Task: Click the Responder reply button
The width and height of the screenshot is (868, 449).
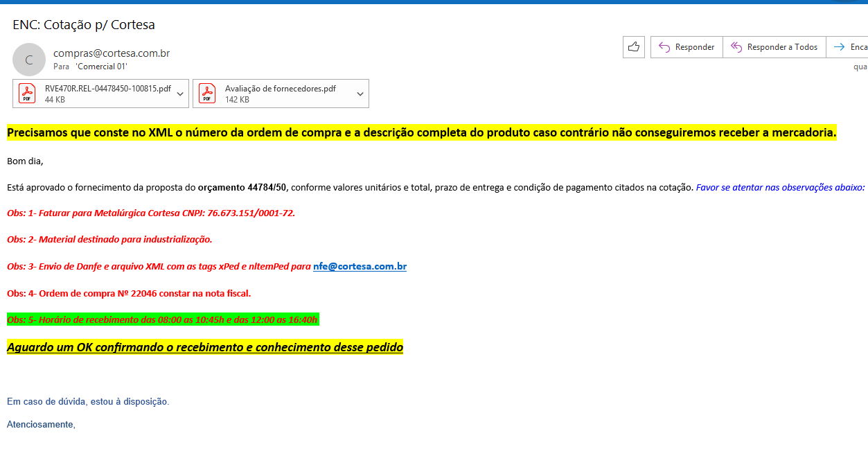Action: 686,47
